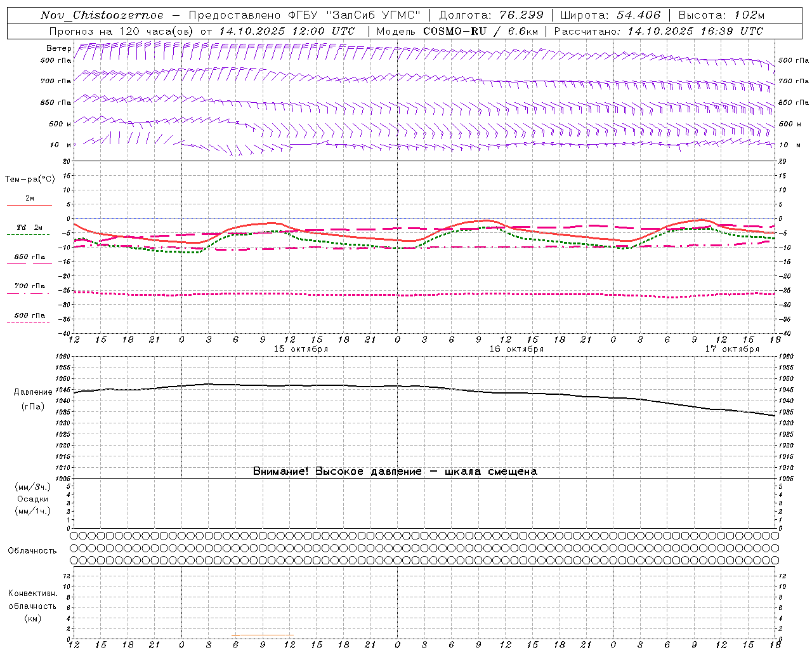Click the grid resolution "6.6км"
This screenshot has width=812, height=650.
click(x=523, y=31)
